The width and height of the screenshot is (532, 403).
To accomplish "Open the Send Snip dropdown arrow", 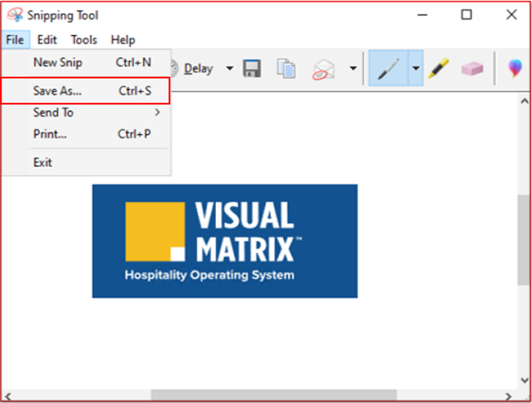I will click(352, 69).
